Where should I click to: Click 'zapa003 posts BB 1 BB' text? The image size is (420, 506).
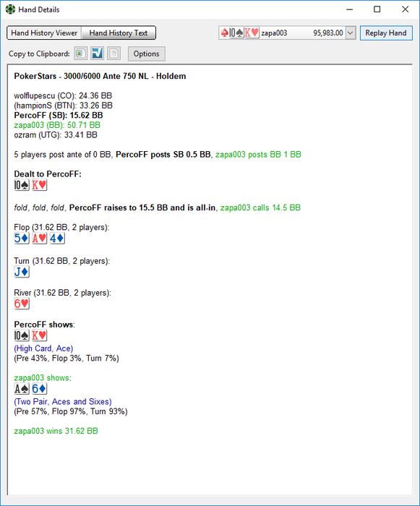[x=258, y=155]
